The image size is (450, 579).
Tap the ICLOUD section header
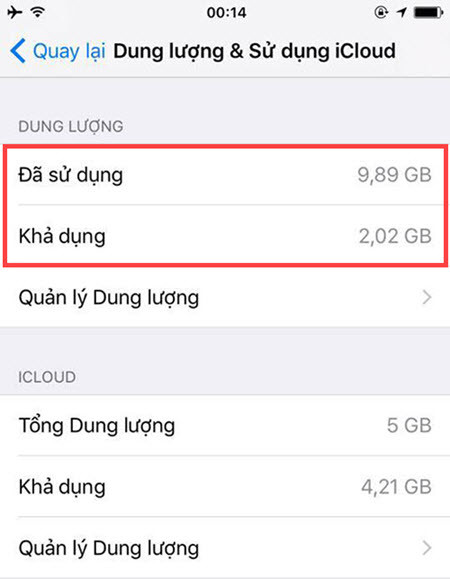click(x=47, y=377)
